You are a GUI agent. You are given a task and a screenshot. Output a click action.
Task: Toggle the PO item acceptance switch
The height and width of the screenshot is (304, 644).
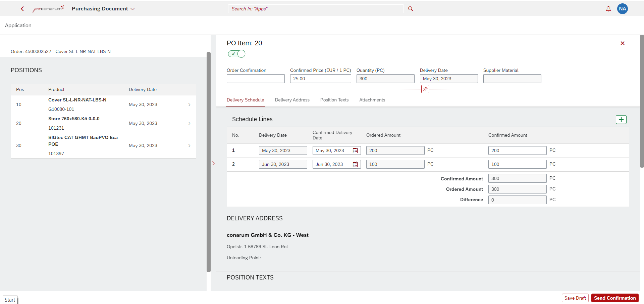point(236,54)
